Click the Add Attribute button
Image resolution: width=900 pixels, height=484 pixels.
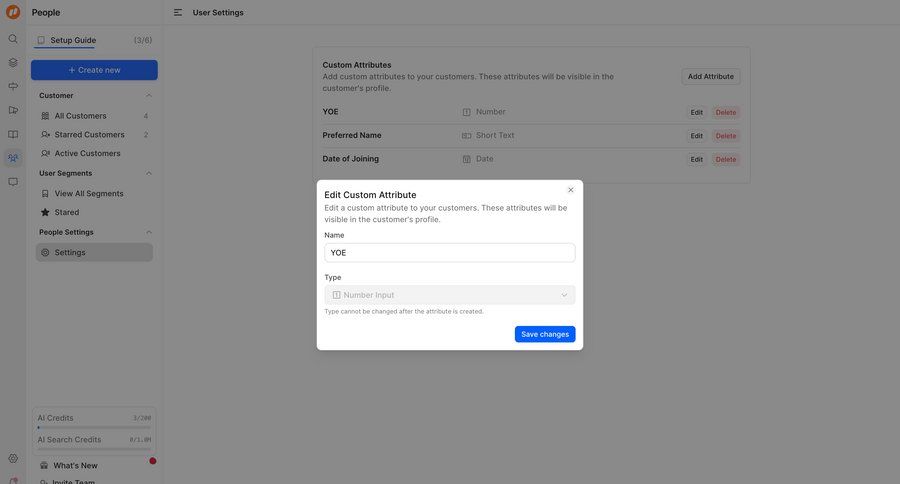[x=711, y=76]
